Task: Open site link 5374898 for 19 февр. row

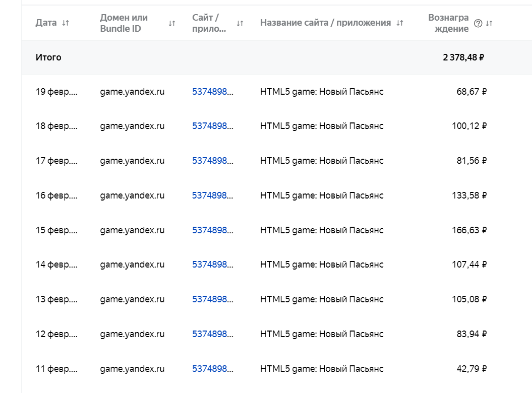Action: (x=212, y=92)
